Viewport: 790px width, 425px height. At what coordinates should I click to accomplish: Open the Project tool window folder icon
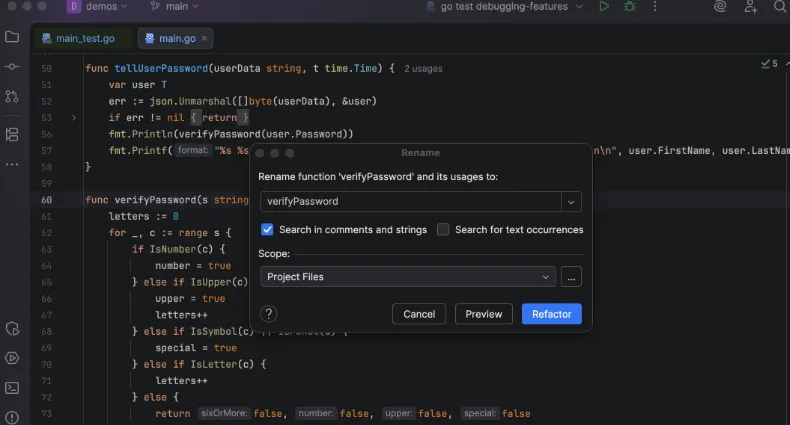pyautogui.click(x=12, y=37)
